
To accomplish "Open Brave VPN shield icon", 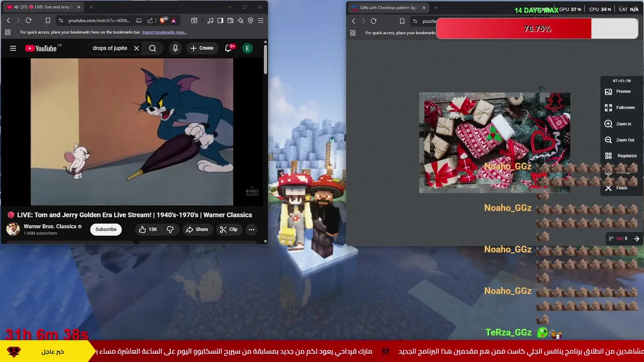I will [251, 21].
